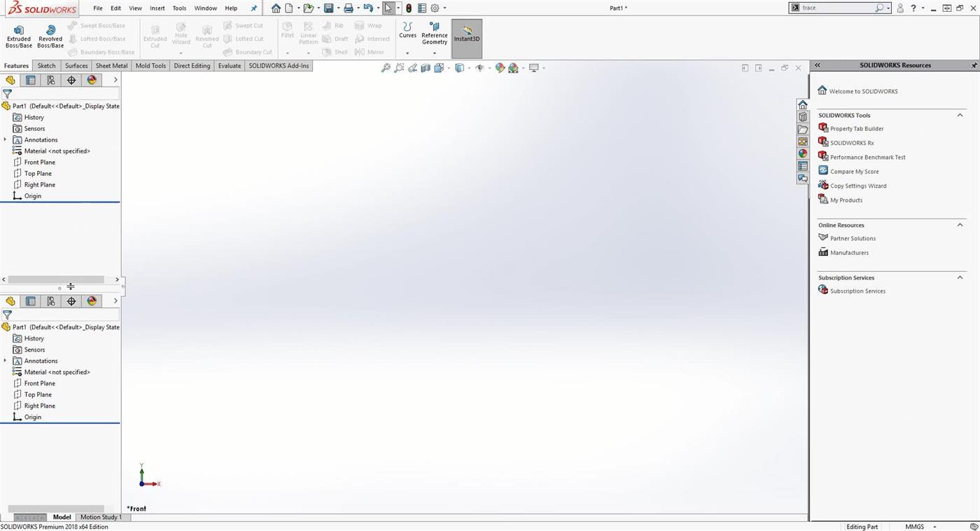The width and height of the screenshot is (980, 531).
Task: Switch to the Sheet Metal ribbon tab
Action: pyautogui.click(x=111, y=65)
